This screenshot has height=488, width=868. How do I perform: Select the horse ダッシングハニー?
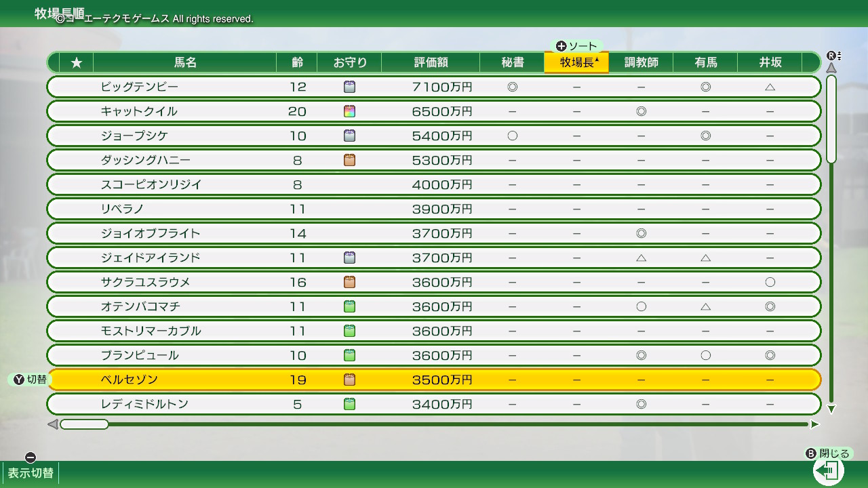[x=434, y=160]
